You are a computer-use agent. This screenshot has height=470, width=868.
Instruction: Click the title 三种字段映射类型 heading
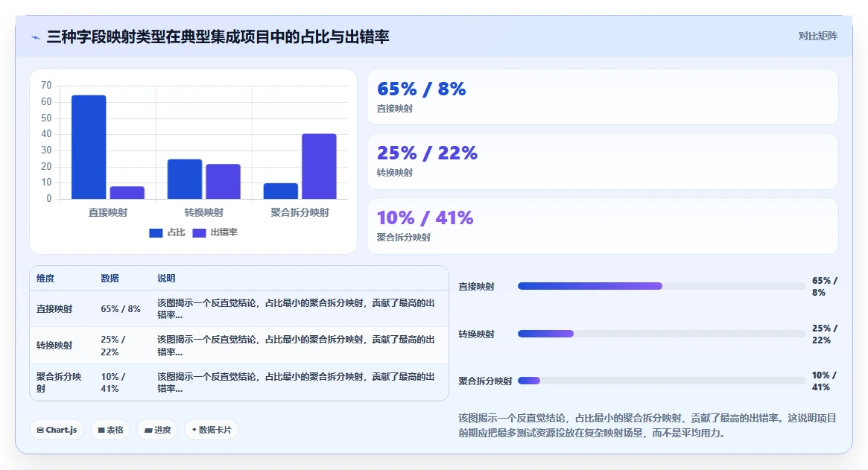(218, 37)
